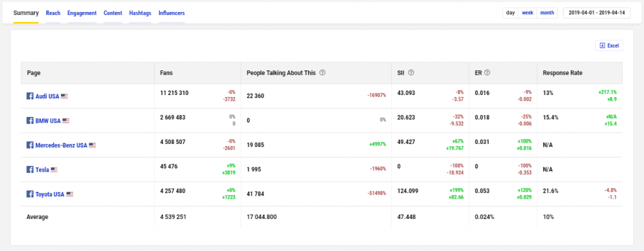This screenshot has height=251, width=644.
Task: Select Tesla fans value 45 476
Action: pyautogui.click(x=169, y=166)
